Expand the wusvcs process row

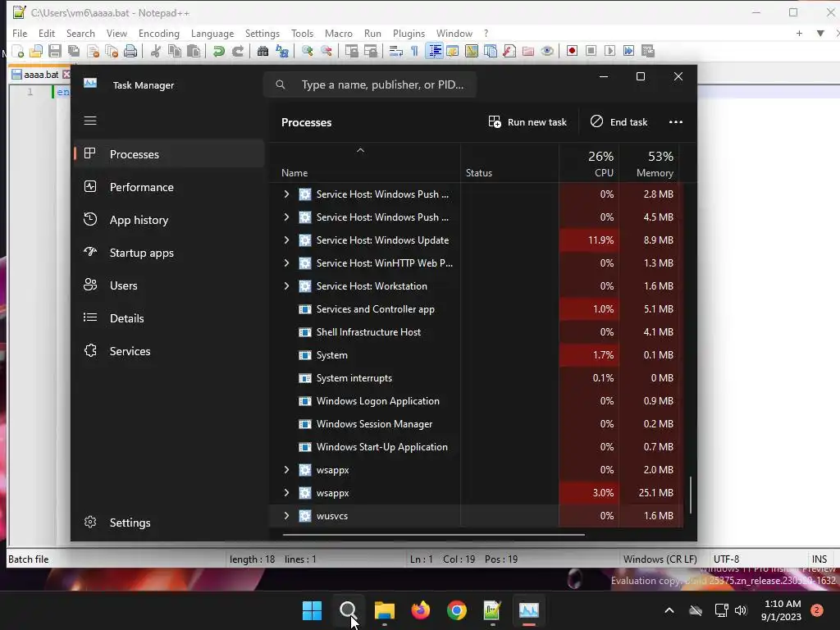(x=286, y=516)
